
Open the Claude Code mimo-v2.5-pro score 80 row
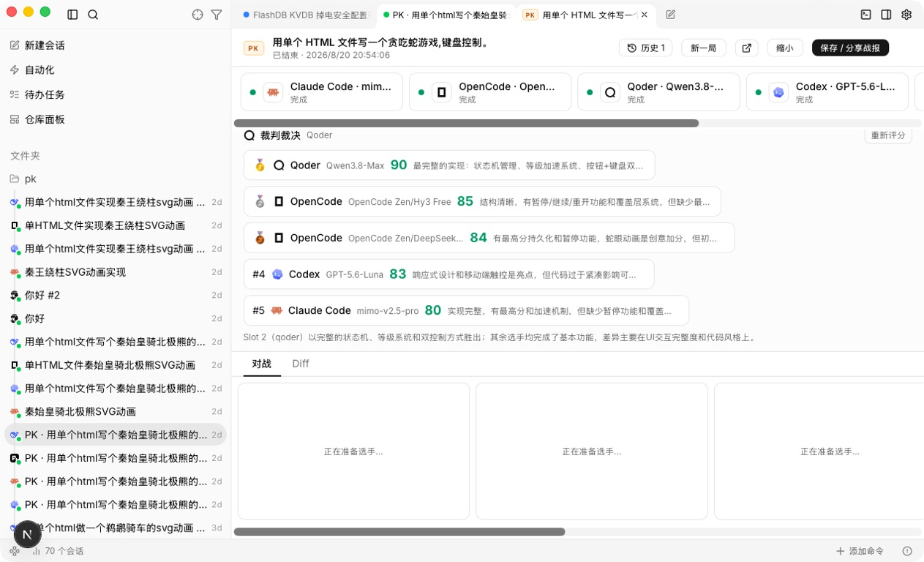(x=466, y=310)
